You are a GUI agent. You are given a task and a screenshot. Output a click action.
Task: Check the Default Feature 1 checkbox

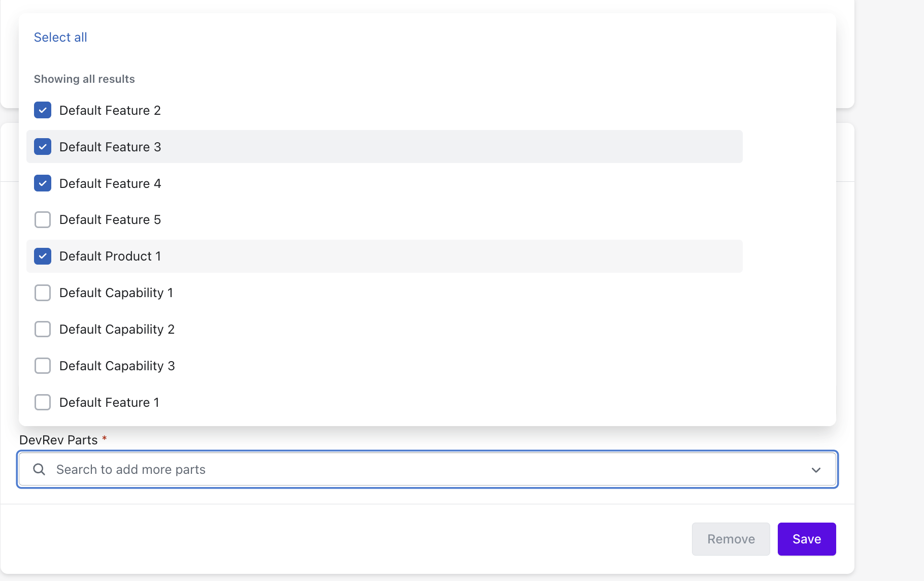coord(43,403)
